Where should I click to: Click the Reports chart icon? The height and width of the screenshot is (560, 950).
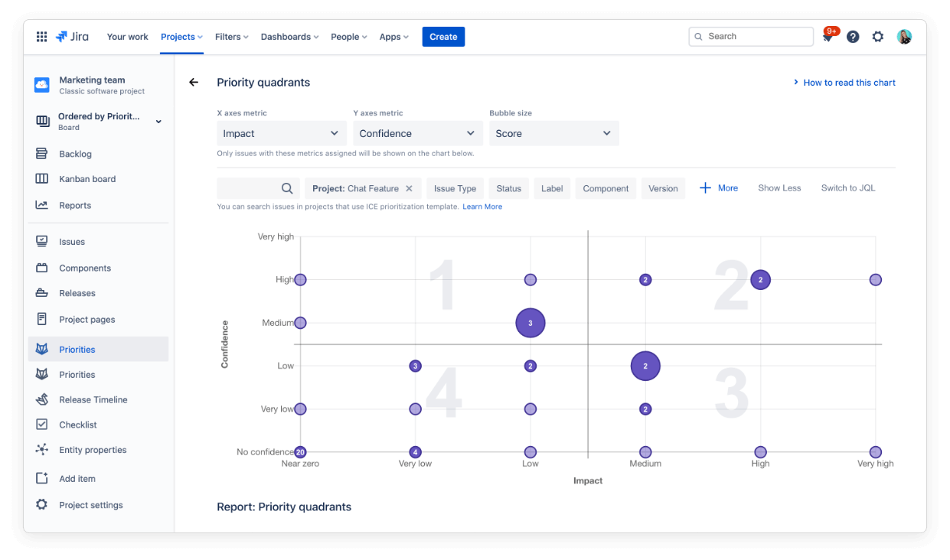(42, 205)
